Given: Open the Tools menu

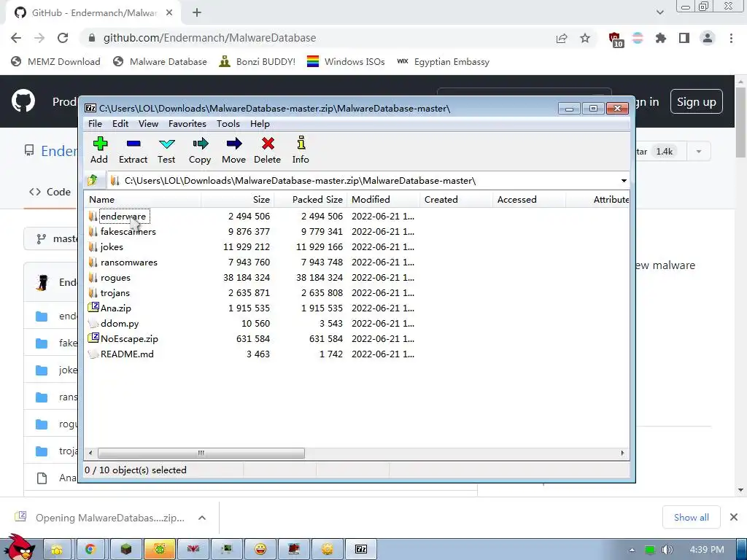Looking at the screenshot, I should [228, 124].
